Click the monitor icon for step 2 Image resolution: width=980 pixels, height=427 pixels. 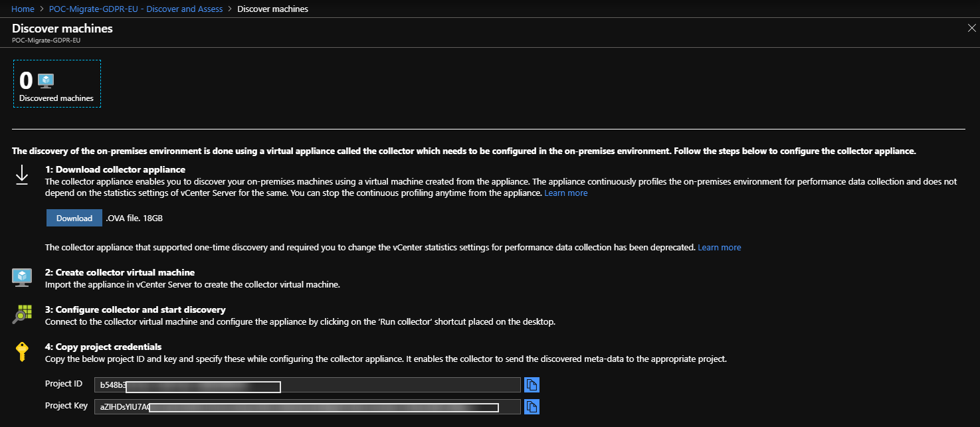click(x=22, y=276)
